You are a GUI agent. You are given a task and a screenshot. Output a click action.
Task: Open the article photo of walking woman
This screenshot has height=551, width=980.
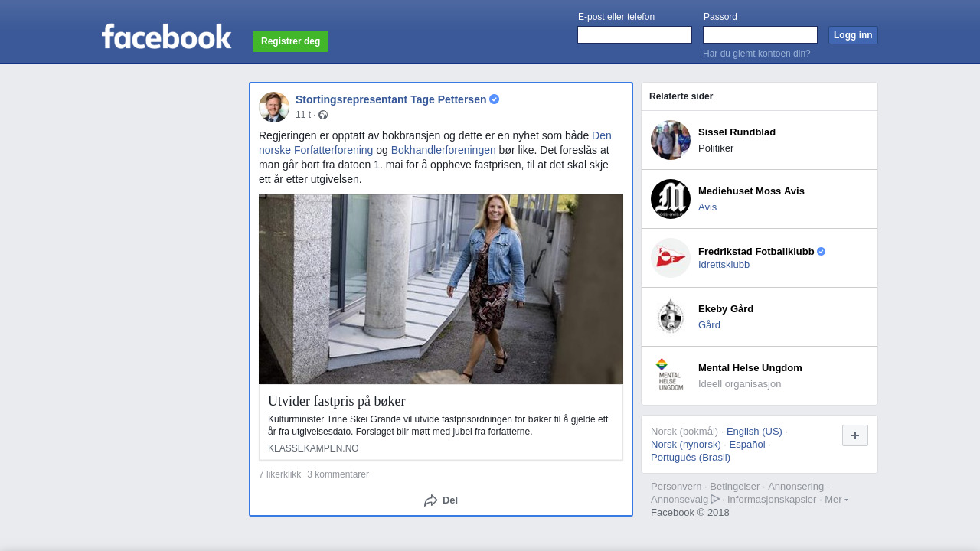(x=441, y=289)
